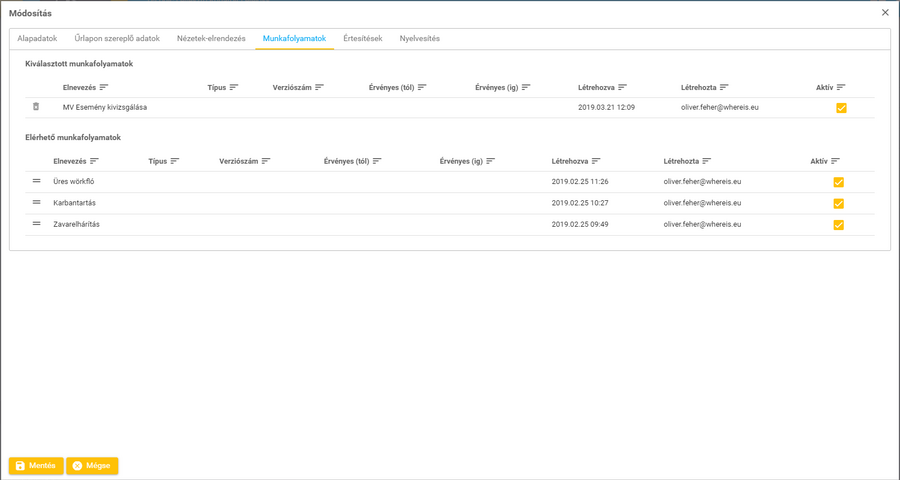Open the Értesítések tab
The width and height of the screenshot is (900, 480).
tap(362, 39)
